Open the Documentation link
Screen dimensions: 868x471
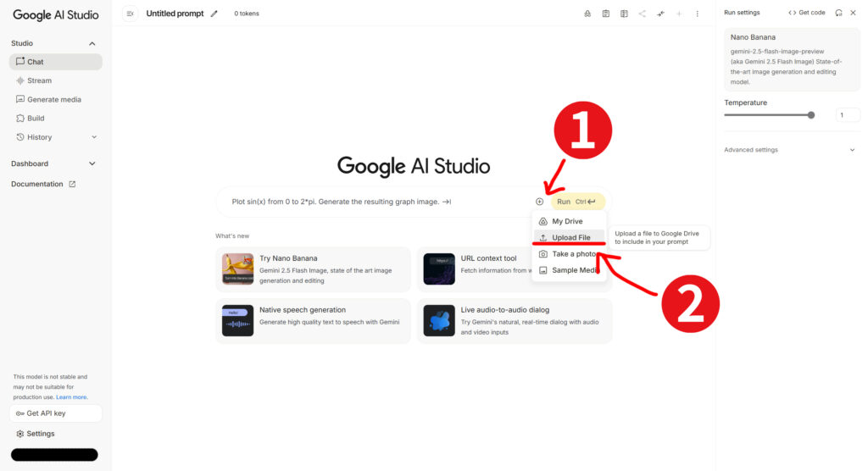(x=43, y=184)
